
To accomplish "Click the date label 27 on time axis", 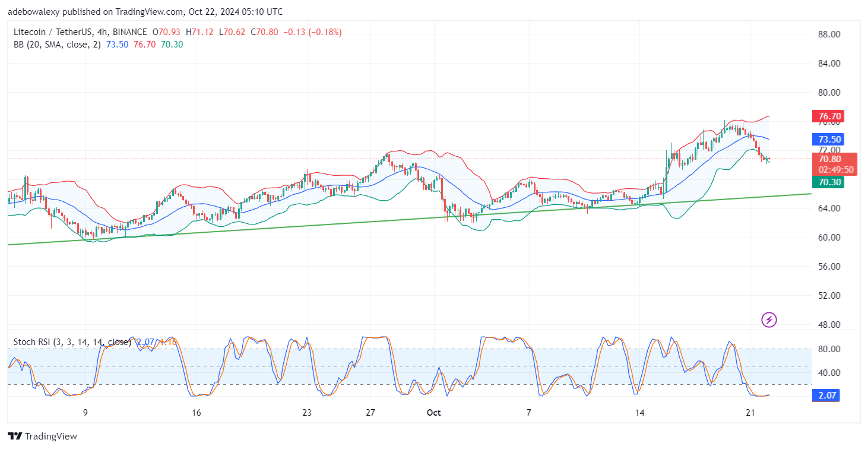I will tap(370, 413).
